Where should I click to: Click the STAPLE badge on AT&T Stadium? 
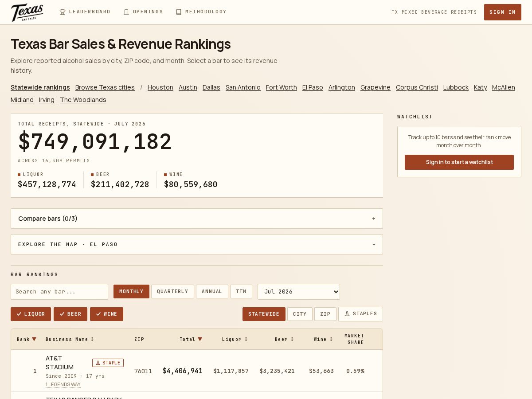(108, 363)
